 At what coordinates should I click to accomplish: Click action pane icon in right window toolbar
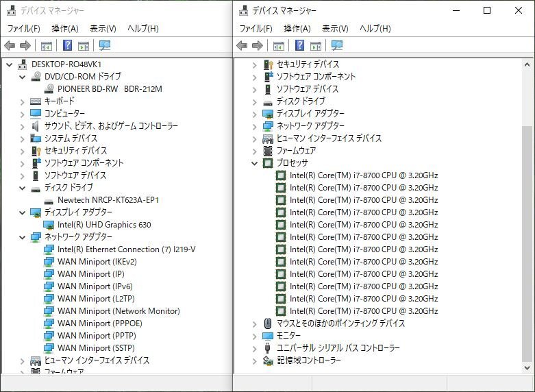[x=316, y=46]
